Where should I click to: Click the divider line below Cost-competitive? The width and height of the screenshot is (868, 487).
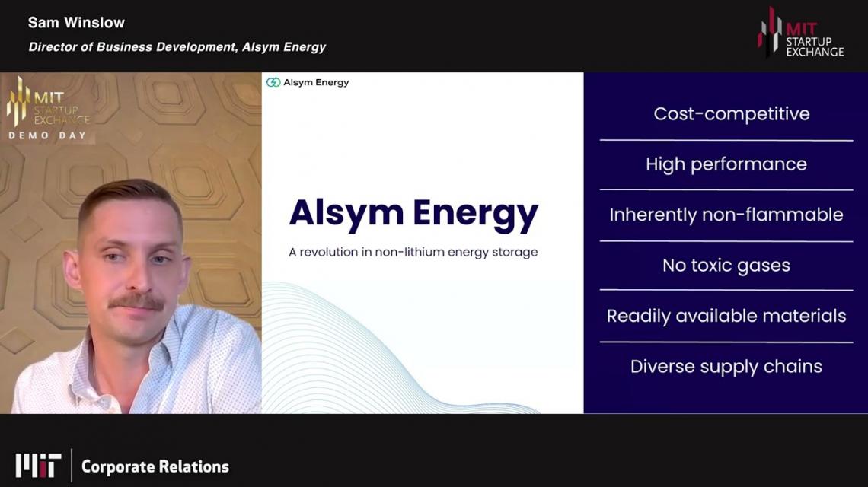click(x=726, y=140)
